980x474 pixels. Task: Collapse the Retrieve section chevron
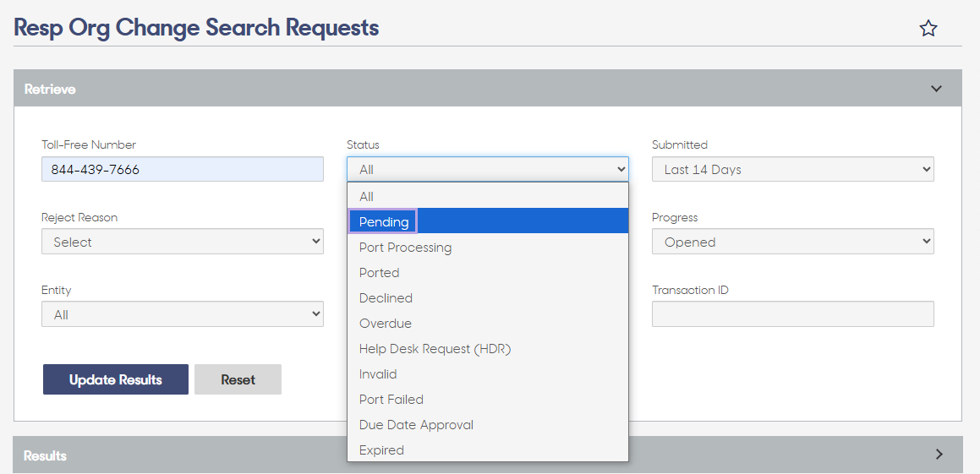point(936,89)
